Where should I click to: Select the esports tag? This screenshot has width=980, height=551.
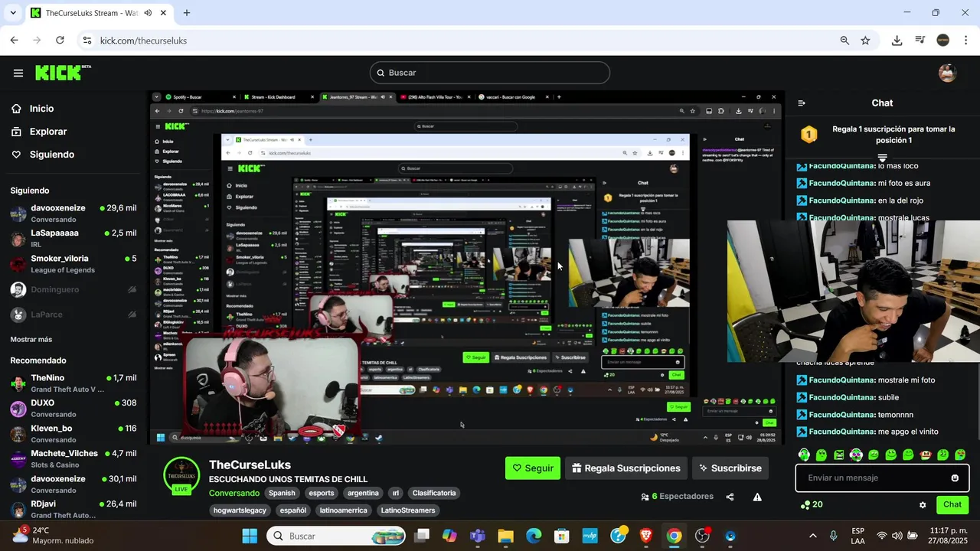(x=322, y=493)
